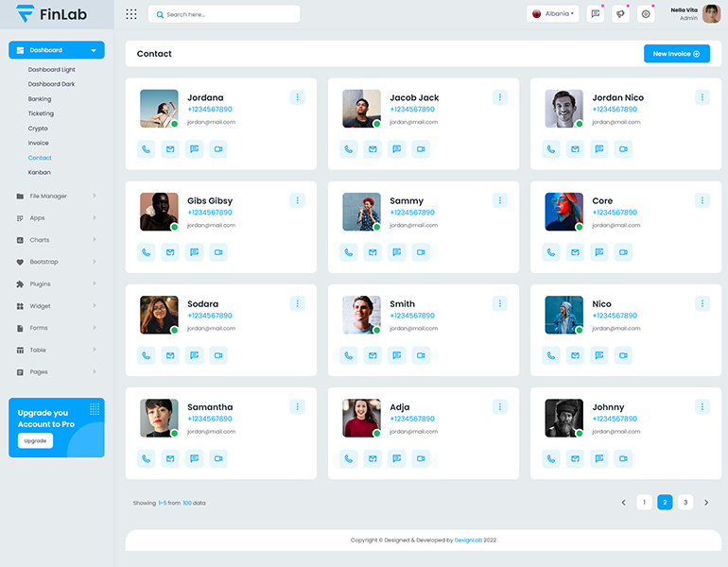Click the video call icon on Johnny's card

[x=623, y=458]
